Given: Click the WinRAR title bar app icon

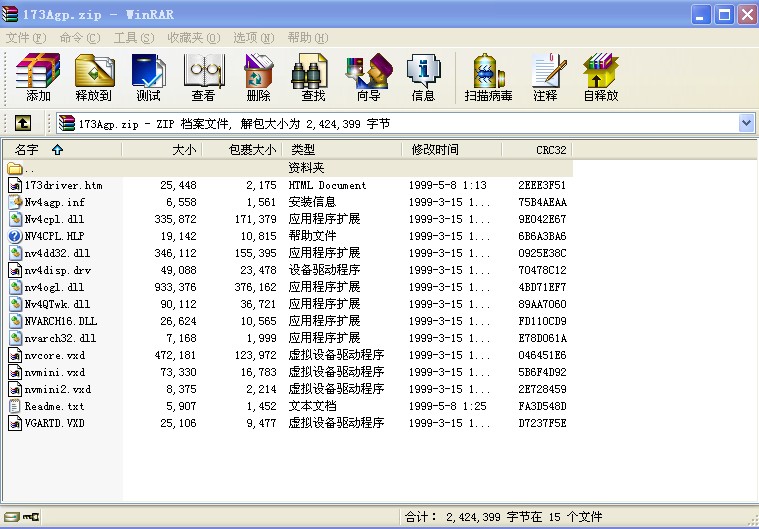Looking at the screenshot, I should pos(10,14).
